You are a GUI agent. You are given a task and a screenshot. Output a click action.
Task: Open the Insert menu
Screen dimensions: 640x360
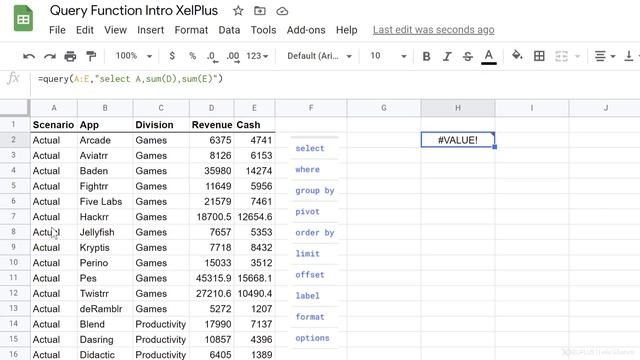point(150,30)
